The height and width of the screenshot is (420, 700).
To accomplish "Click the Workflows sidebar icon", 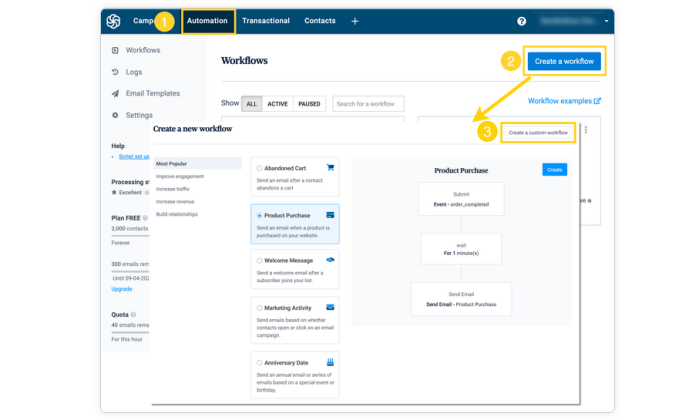I will coord(115,50).
